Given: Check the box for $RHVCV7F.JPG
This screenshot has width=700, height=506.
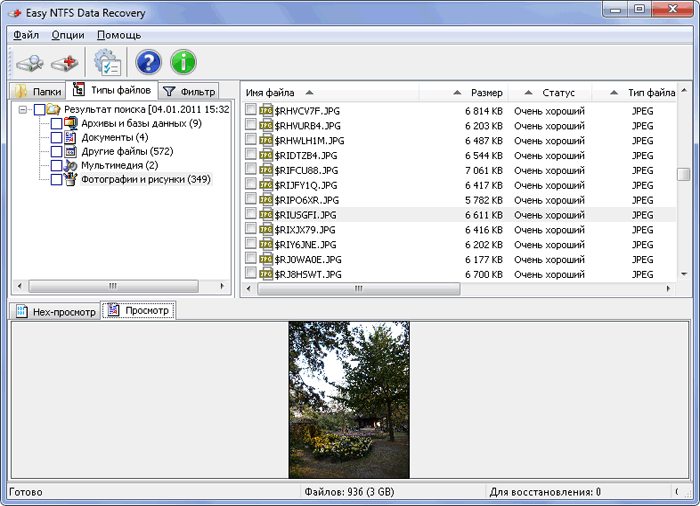Looking at the screenshot, I should coord(251,111).
